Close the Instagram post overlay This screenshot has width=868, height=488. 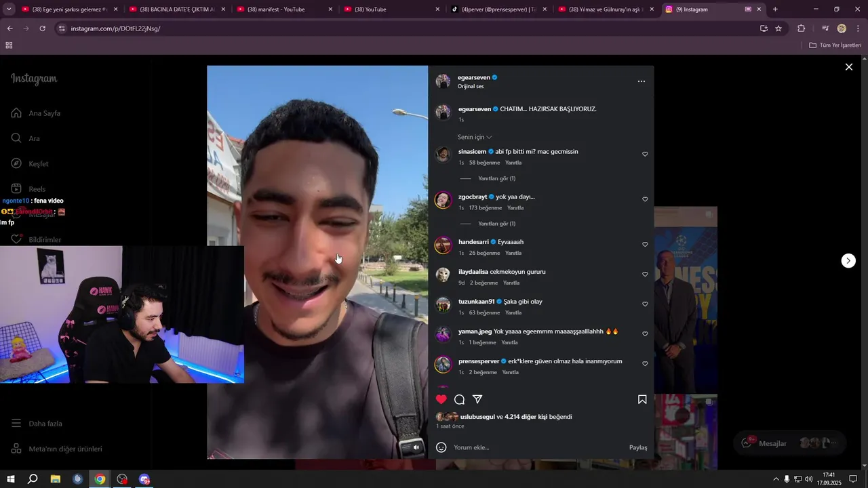click(848, 66)
